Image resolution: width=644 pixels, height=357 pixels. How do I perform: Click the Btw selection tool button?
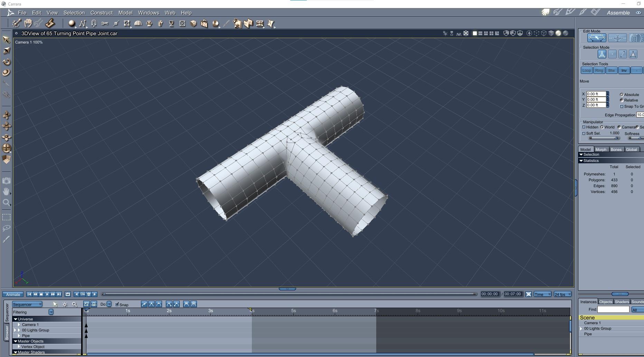[x=612, y=70]
